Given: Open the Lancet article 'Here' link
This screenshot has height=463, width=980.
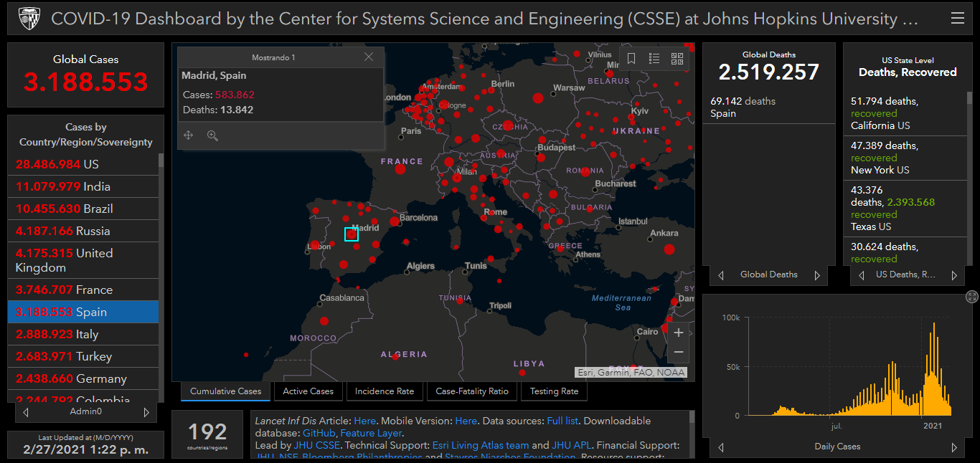Looking at the screenshot, I should coord(364,421).
